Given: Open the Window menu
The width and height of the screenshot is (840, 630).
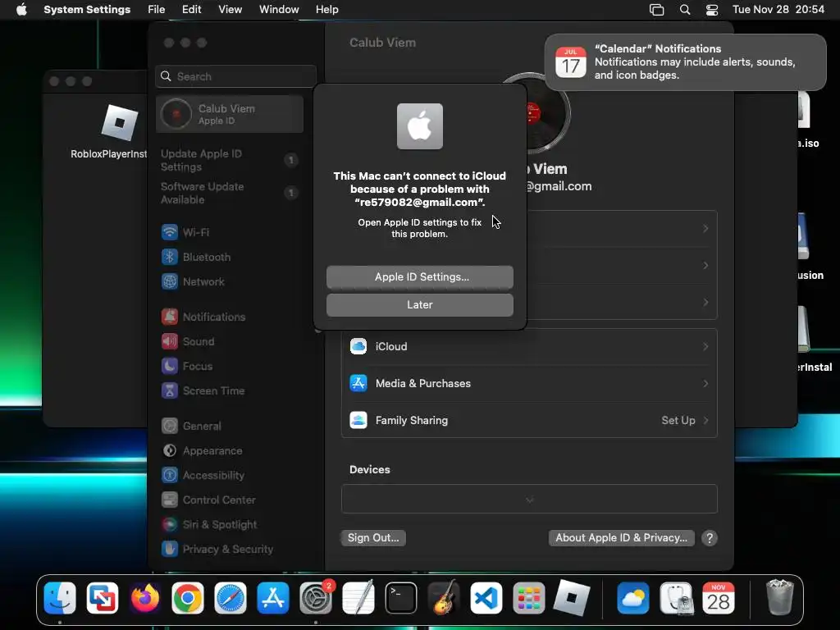Looking at the screenshot, I should [x=279, y=10].
